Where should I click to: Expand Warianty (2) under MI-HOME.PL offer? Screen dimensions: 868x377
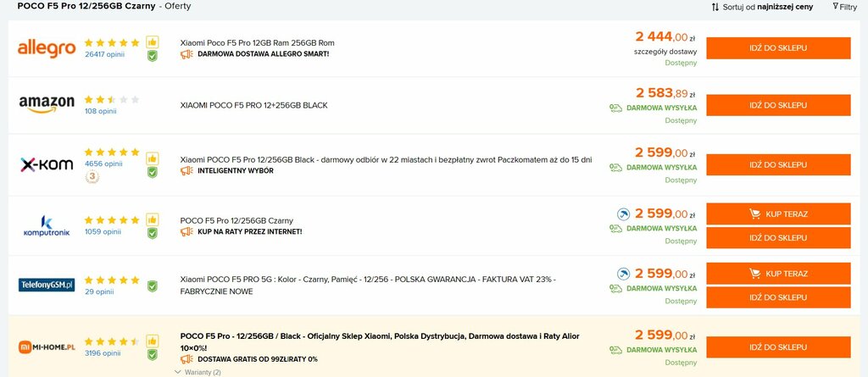198,373
